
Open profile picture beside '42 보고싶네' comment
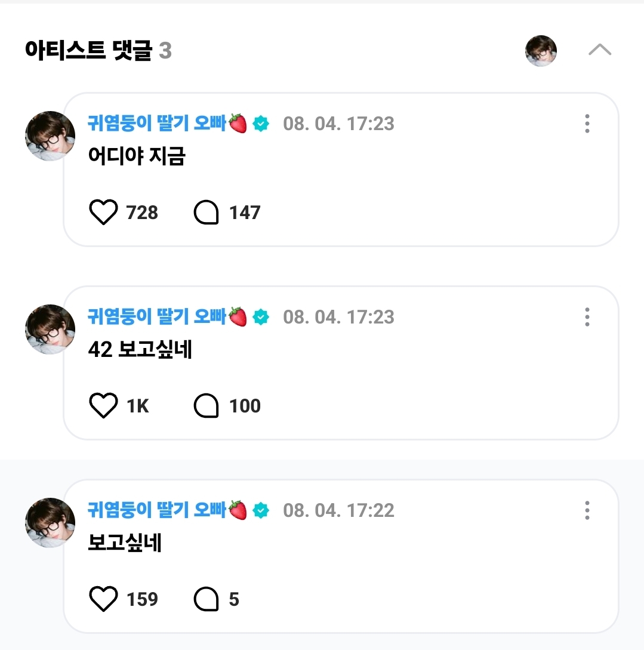coord(50,329)
